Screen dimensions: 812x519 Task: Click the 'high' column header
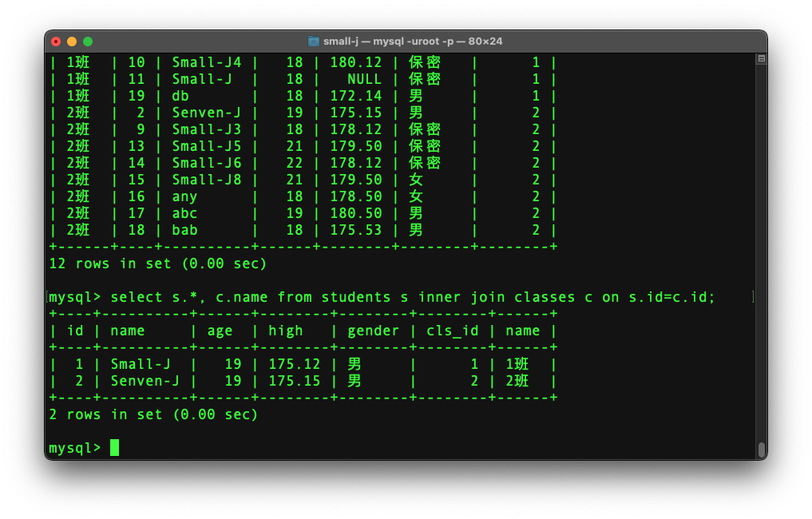point(285,331)
